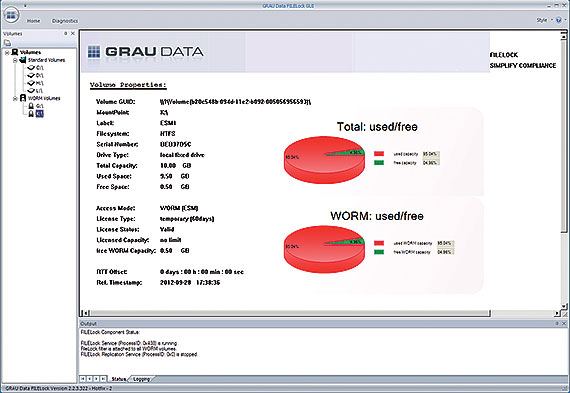Image resolution: width=570 pixels, height=393 pixels.
Task: Click the drive icon next to H:\
Action: 31,83
